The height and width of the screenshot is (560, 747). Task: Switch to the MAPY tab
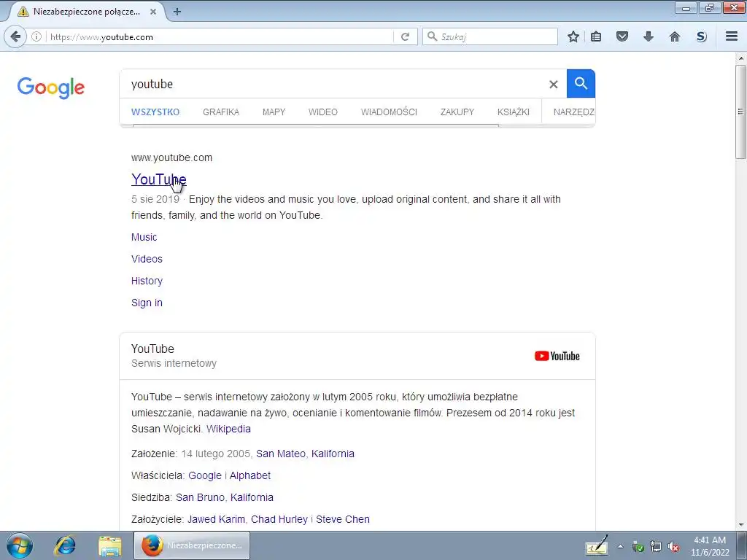click(274, 112)
